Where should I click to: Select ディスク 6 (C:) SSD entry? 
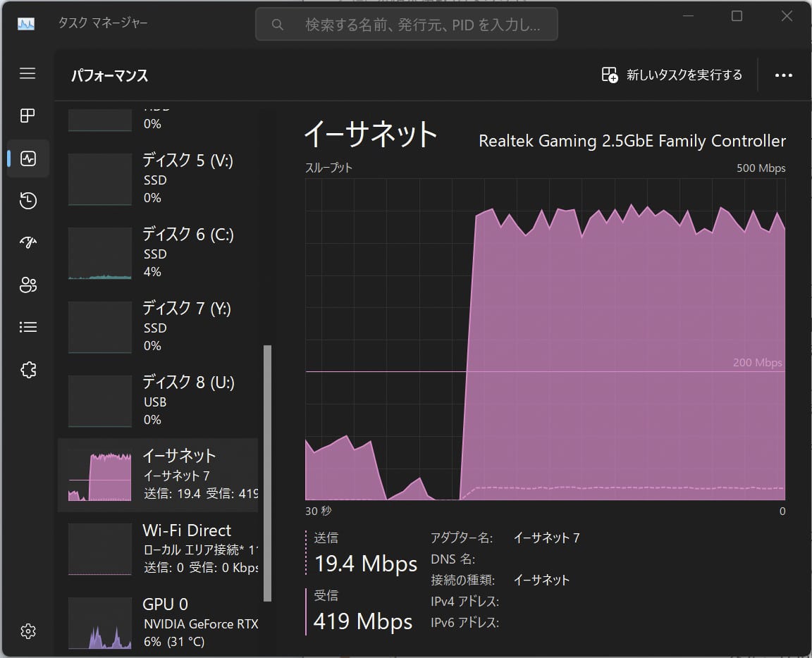[158, 253]
